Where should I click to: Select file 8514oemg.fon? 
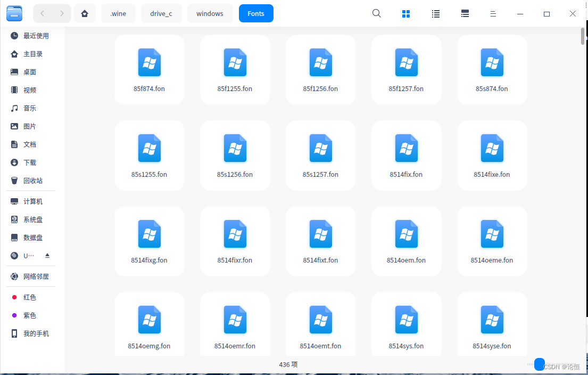149,324
